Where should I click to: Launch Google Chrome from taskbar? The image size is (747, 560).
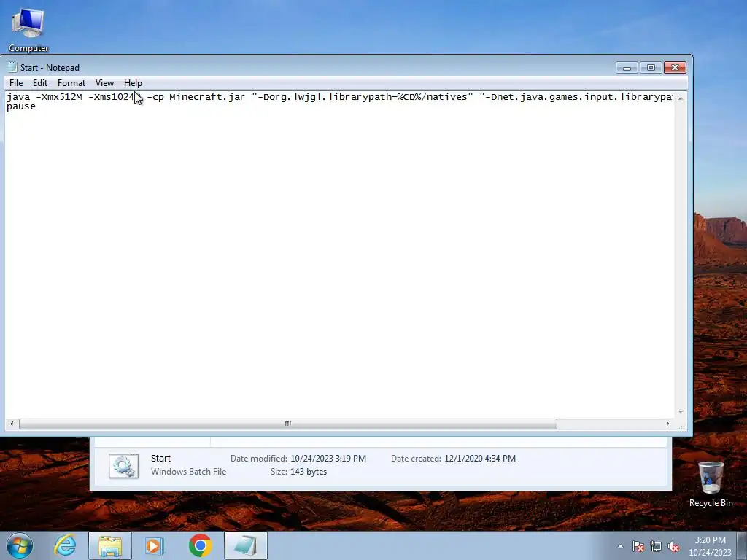(200, 545)
